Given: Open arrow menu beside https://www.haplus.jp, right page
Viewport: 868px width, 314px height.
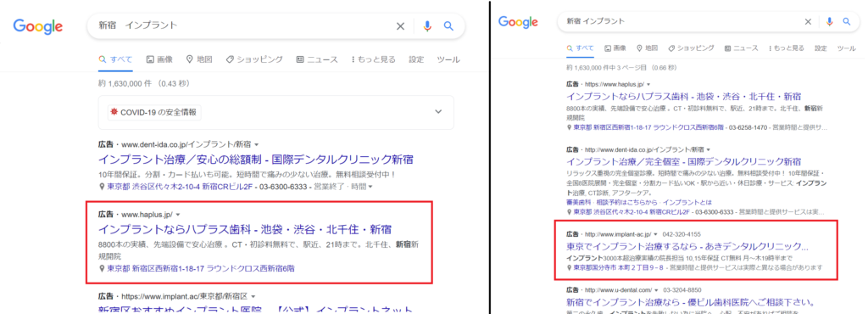Looking at the screenshot, I should tap(648, 84).
